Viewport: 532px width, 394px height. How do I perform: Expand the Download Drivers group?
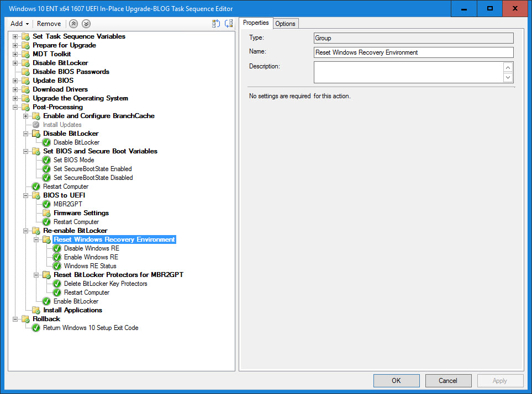pos(15,89)
